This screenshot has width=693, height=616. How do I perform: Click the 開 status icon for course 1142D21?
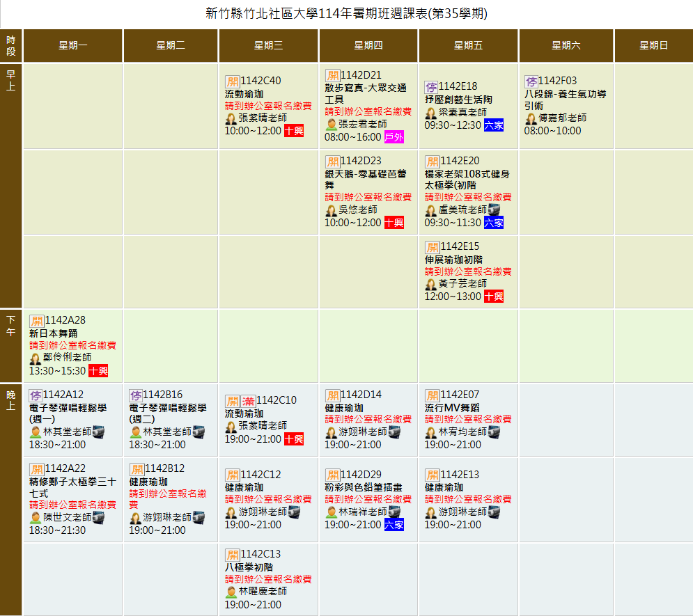tap(332, 75)
